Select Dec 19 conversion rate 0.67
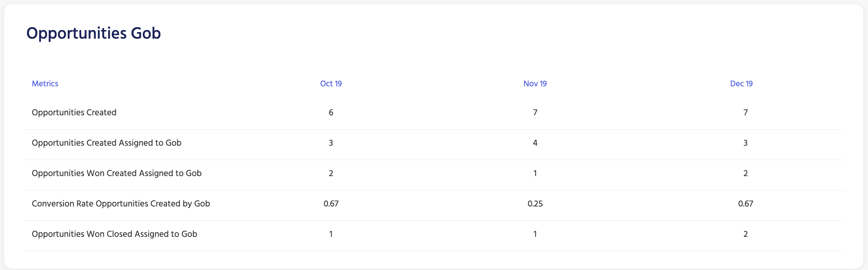The image size is (868, 270). pos(746,204)
